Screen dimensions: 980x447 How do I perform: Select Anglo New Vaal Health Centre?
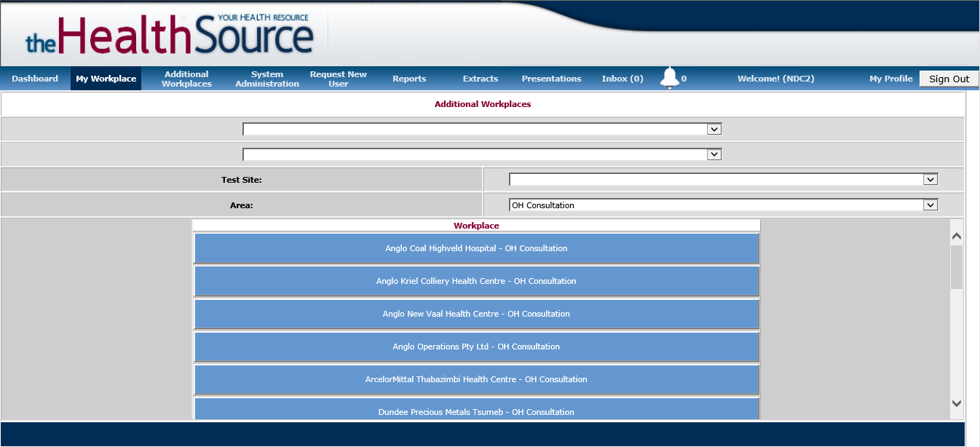click(476, 314)
